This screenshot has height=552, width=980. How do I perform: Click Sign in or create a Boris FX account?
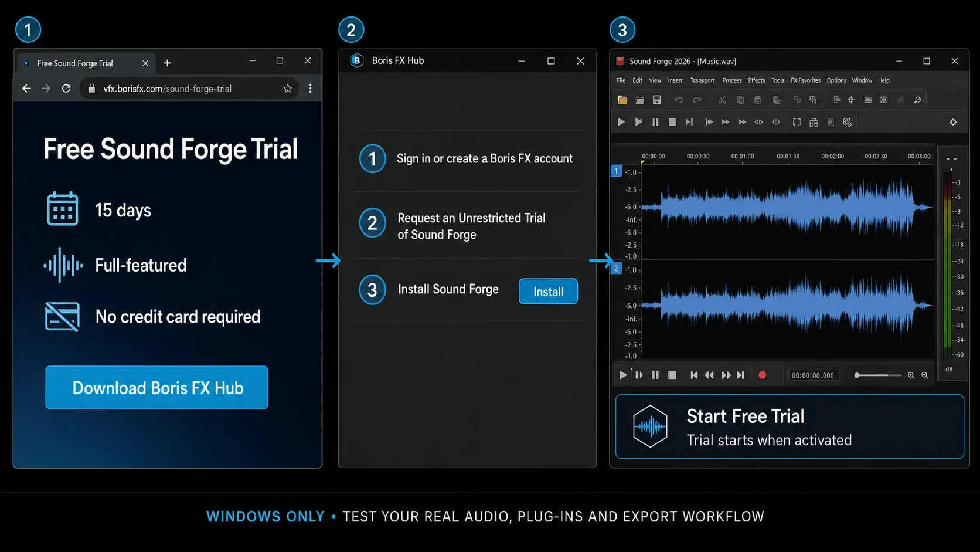(x=485, y=158)
